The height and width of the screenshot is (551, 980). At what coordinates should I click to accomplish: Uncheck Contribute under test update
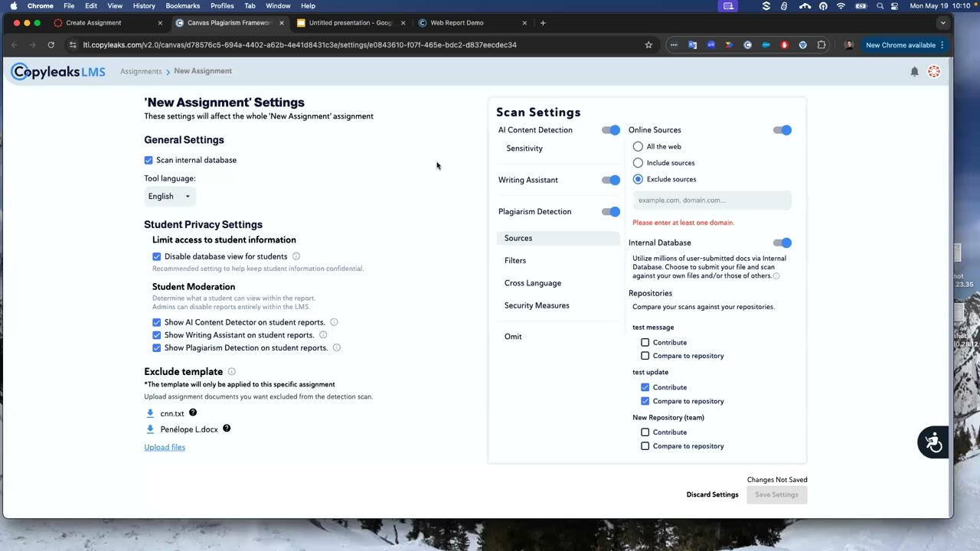click(x=645, y=387)
